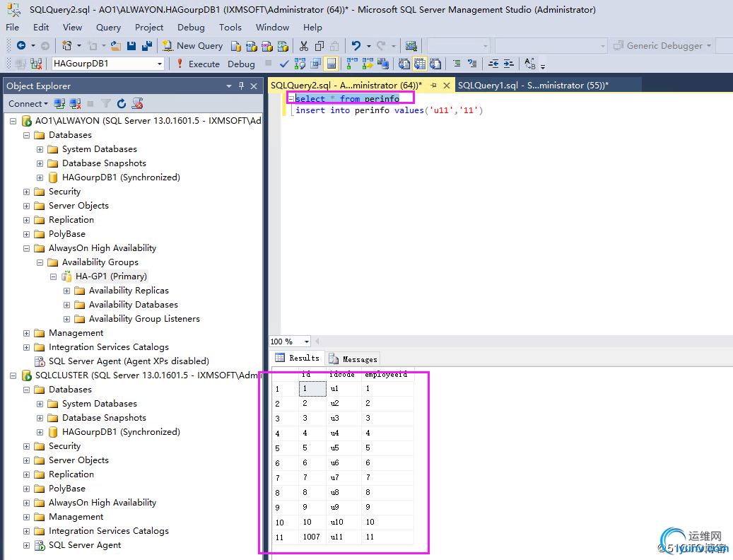Click the Change Connection toolbar icon
733x560 pixels.
click(36, 64)
